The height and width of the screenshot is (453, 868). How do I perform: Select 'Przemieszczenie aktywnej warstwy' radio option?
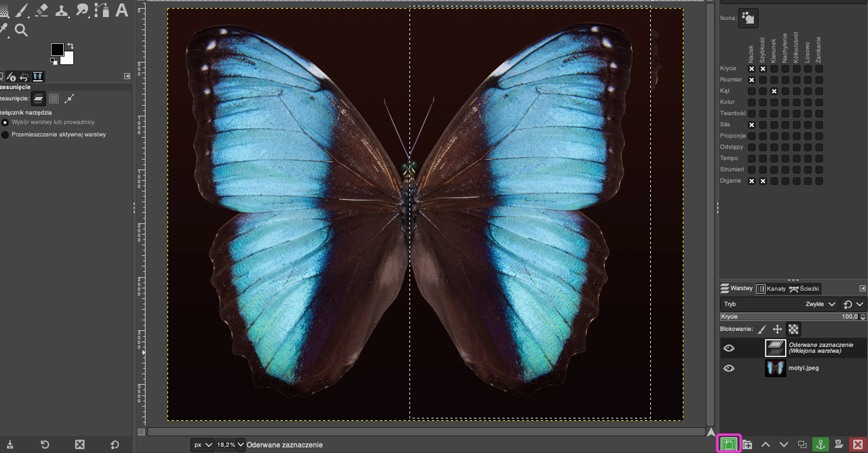[5, 135]
